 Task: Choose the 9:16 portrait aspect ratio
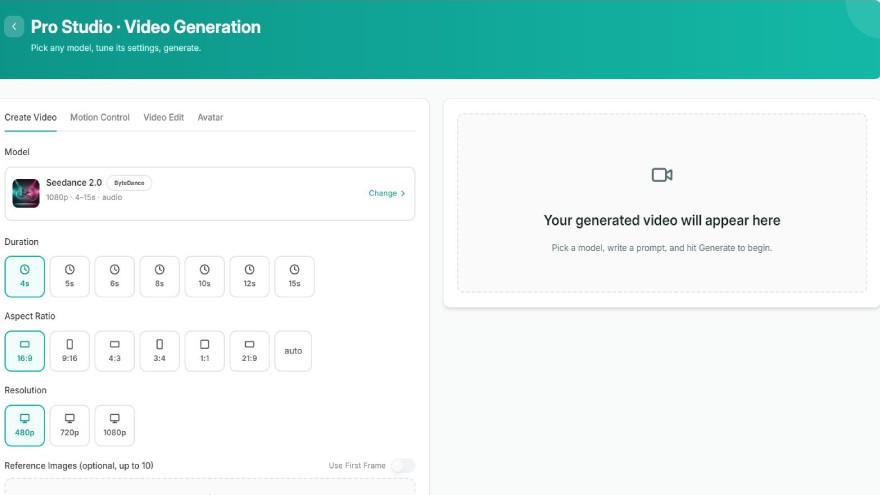tap(70, 351)
